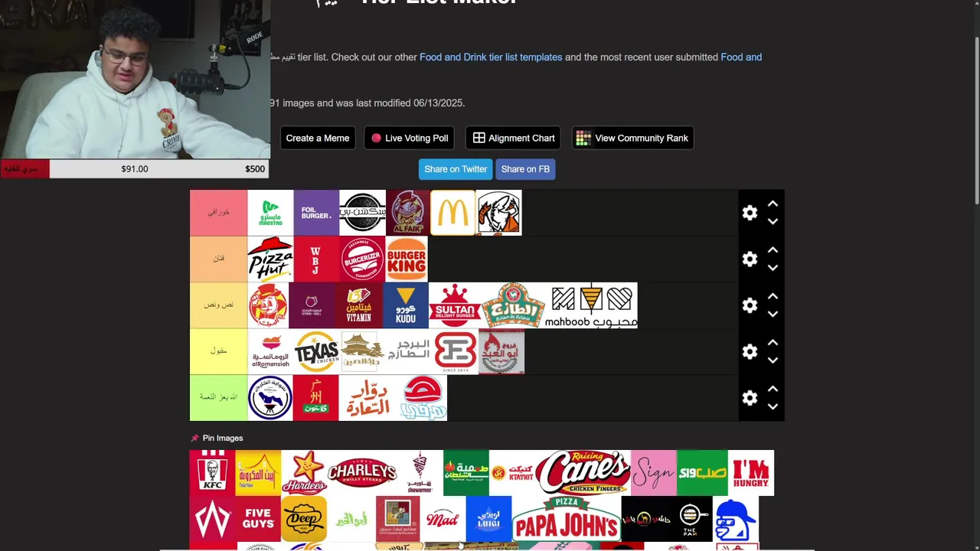Select the Vitamin logo
This screenshot has height=551, width=980.
click(x=358, y=305)
